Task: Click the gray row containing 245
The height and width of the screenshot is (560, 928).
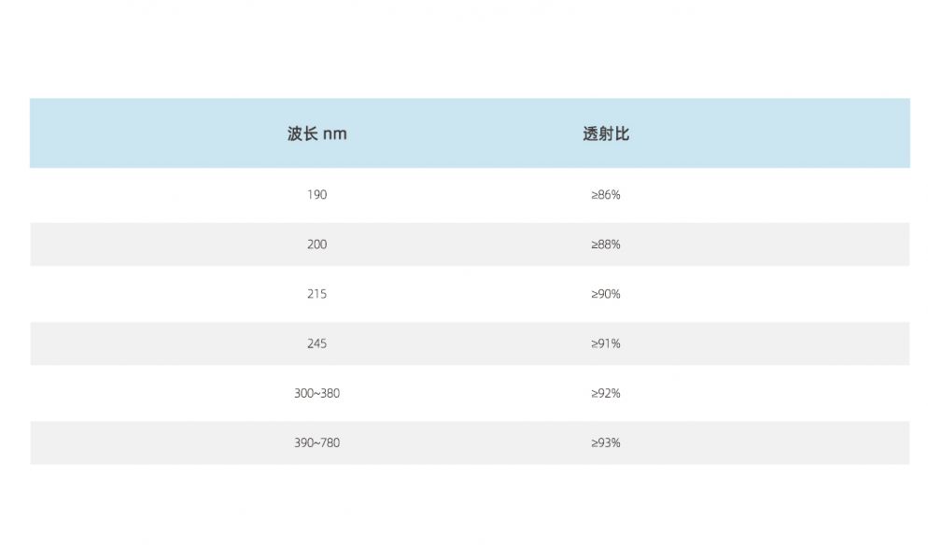Action: coord(470,343)
